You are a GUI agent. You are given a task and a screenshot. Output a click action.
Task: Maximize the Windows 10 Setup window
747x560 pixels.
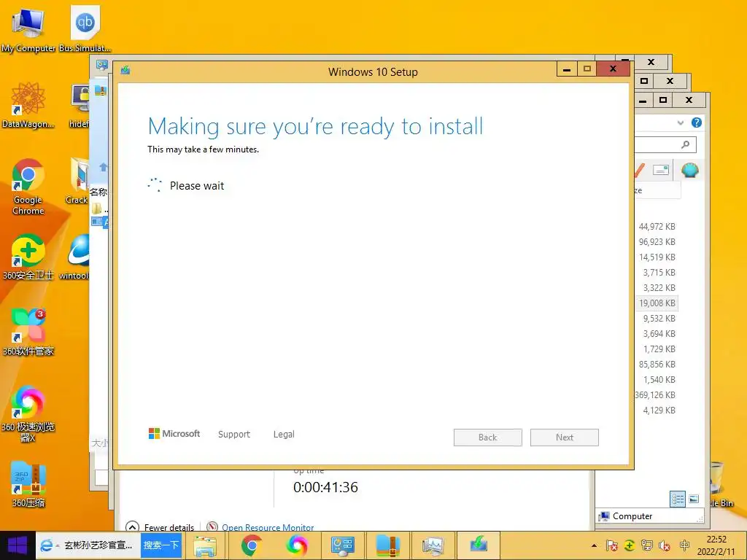click(x=587, y=69)
